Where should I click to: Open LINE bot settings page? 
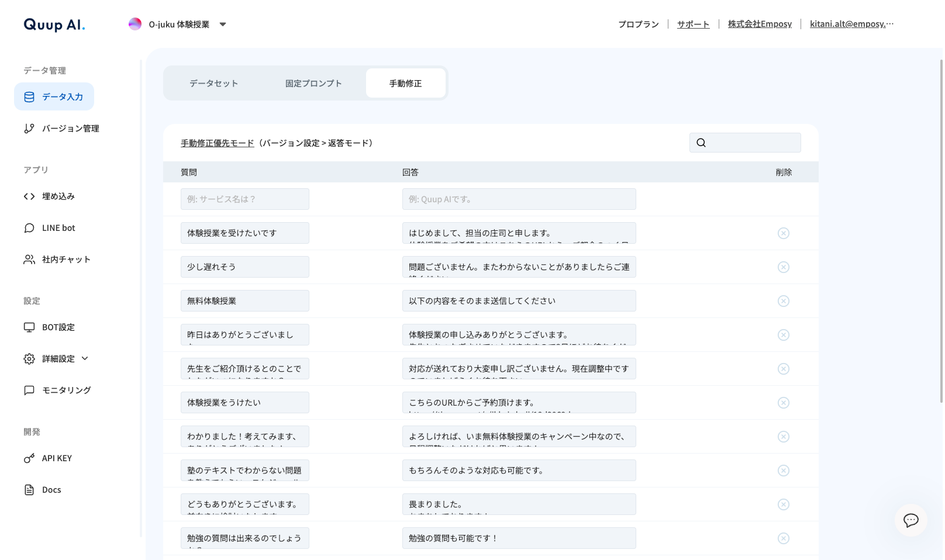click(58, 228)
